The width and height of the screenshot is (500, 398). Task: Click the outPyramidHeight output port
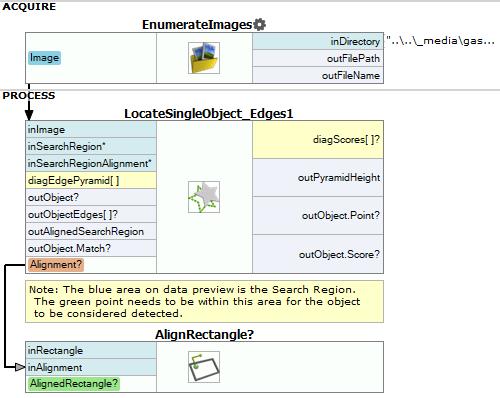[318, 178]
